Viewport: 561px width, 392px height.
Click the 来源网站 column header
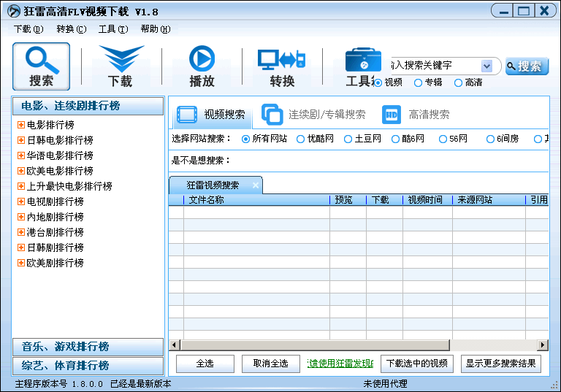coord(489,200)
